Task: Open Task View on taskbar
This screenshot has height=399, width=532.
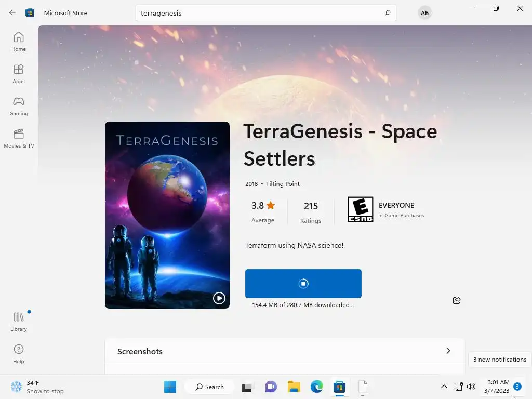Action: coord(247,387)
